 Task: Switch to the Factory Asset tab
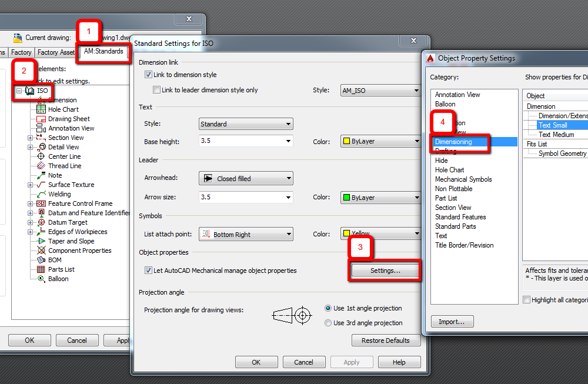coord(56,52)
